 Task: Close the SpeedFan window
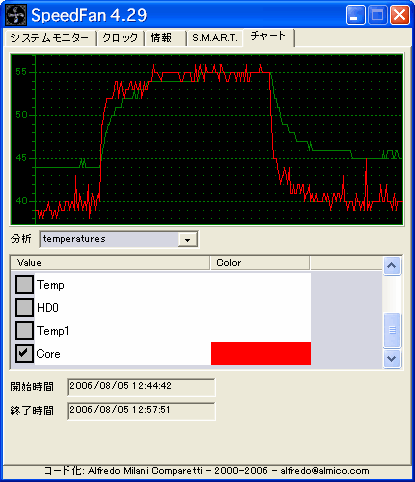(400, 15)
